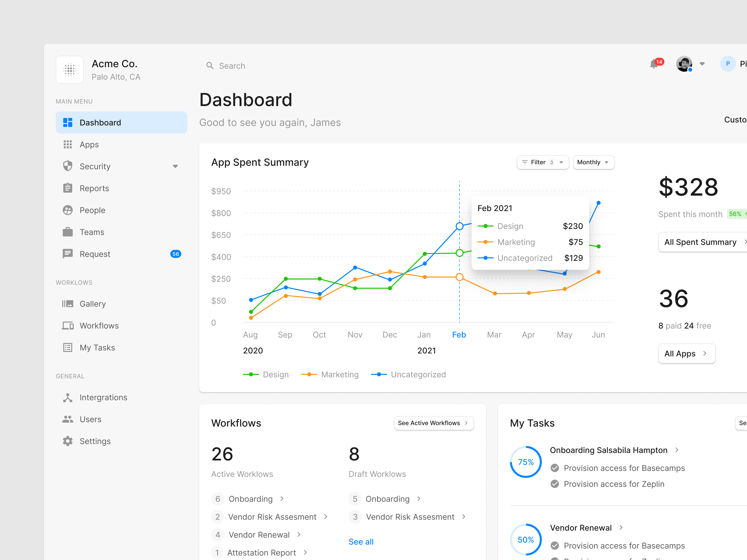
Task: Click the See all link
Action: click(x=361, y=542)
